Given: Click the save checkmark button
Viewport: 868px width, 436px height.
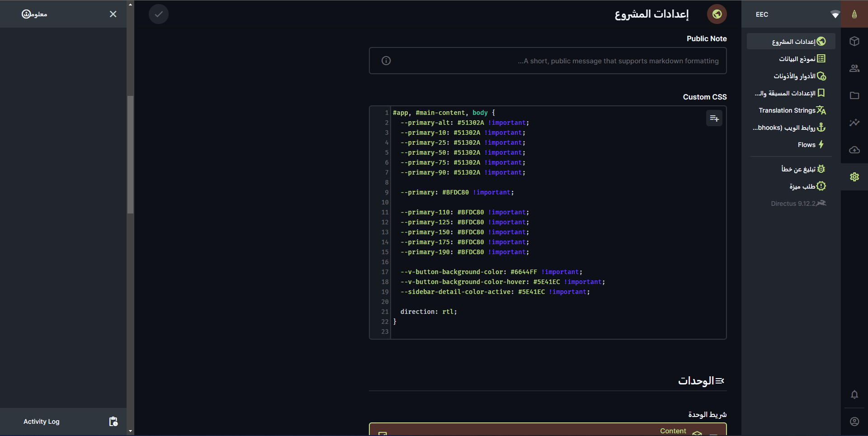Looking at the screenshot, I should (159, 14).
